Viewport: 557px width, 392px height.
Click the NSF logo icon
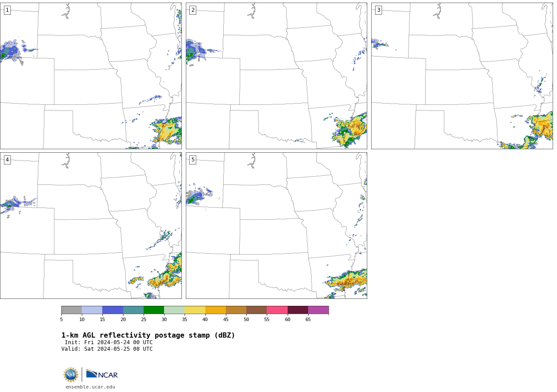71,375
